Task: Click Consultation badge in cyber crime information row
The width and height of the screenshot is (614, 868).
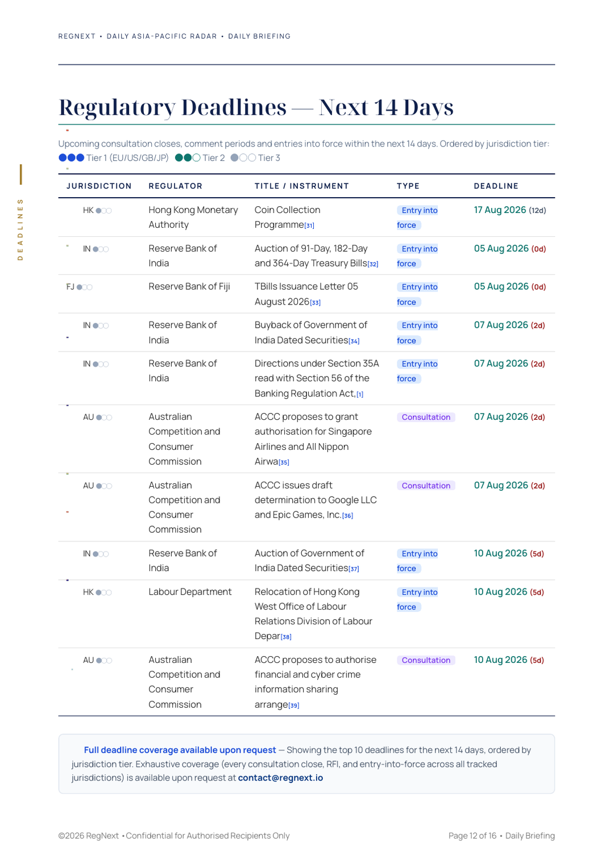Action: click(426, 660)
